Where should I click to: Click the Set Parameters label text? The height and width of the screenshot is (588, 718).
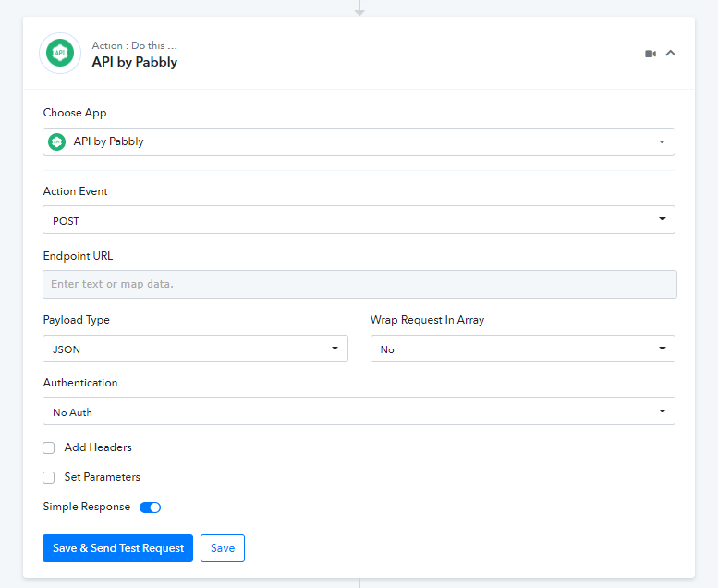[103, 477]
